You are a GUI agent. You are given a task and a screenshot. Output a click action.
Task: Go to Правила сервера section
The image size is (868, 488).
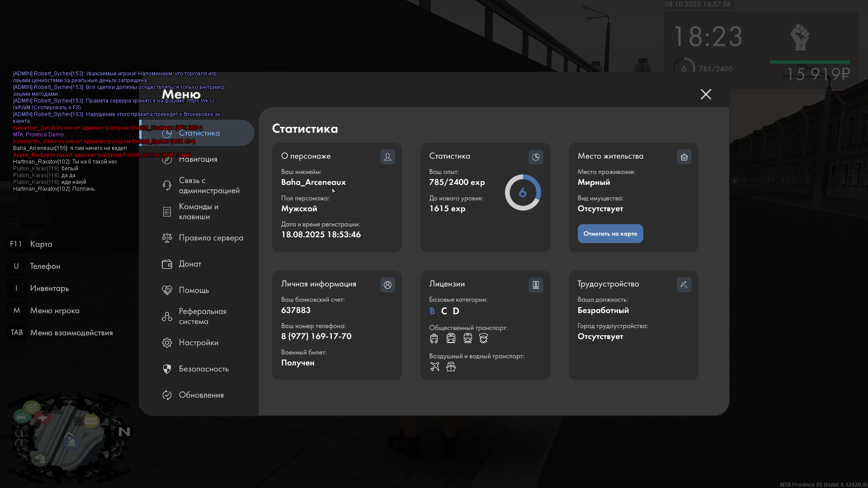tap(211, 238)
